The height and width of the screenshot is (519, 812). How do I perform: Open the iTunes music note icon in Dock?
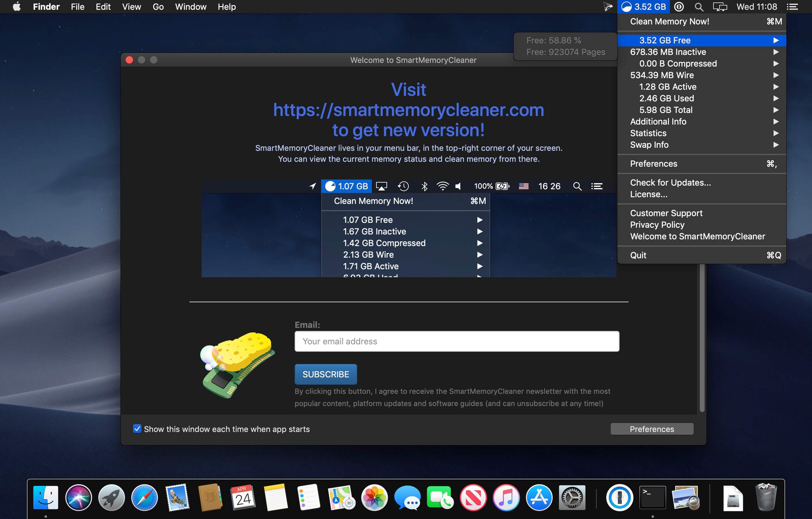(506, 497)
